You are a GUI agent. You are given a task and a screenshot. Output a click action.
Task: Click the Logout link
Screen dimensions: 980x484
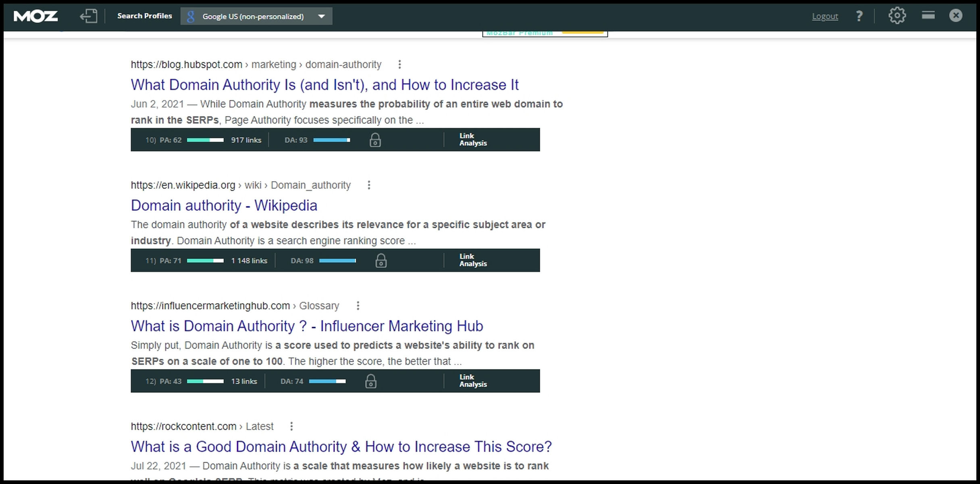(825, 16)
